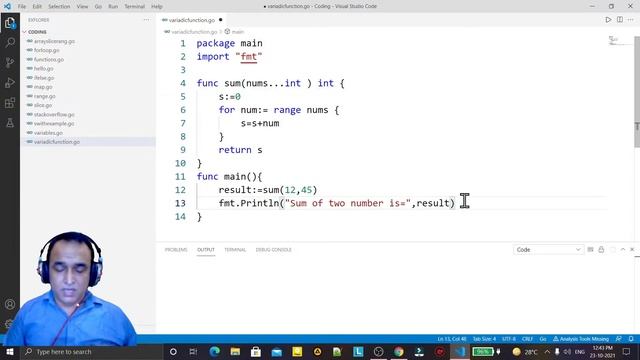The image size is (640, 360).
Task: Open Microsoft Edge from the taskbar
Action: point(215,351)
